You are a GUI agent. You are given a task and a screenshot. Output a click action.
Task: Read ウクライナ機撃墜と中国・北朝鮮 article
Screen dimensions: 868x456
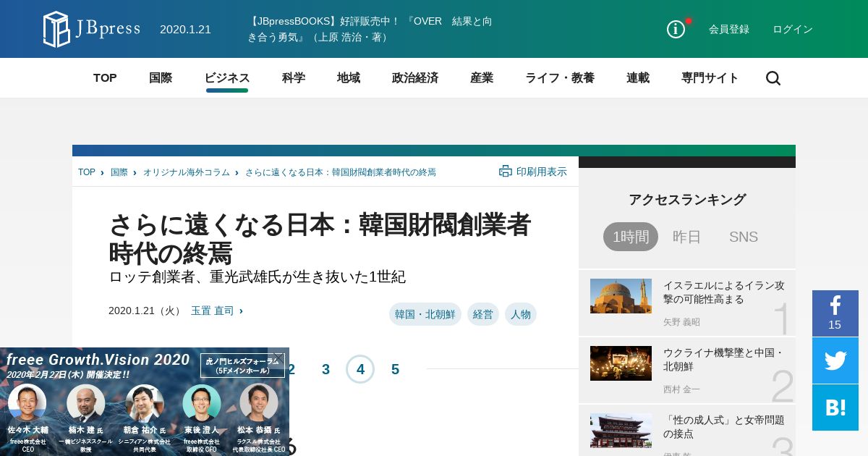pyautogui.click(x=724, y=360)
